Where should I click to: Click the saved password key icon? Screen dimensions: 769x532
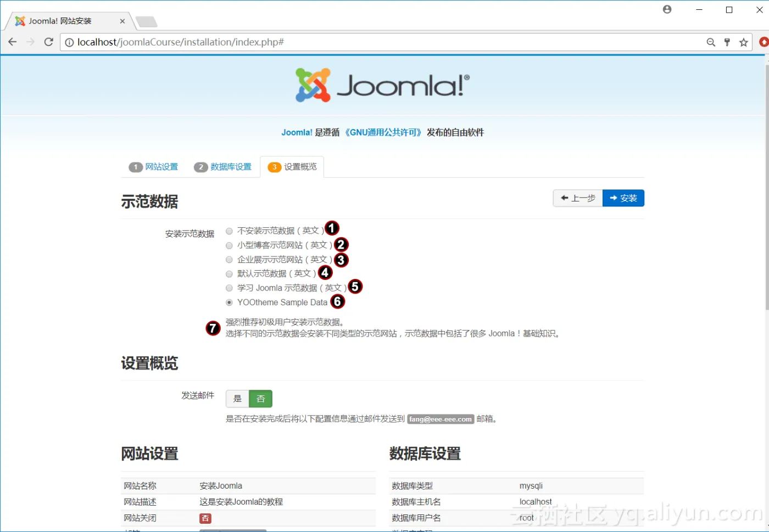(x=727, y=42)
